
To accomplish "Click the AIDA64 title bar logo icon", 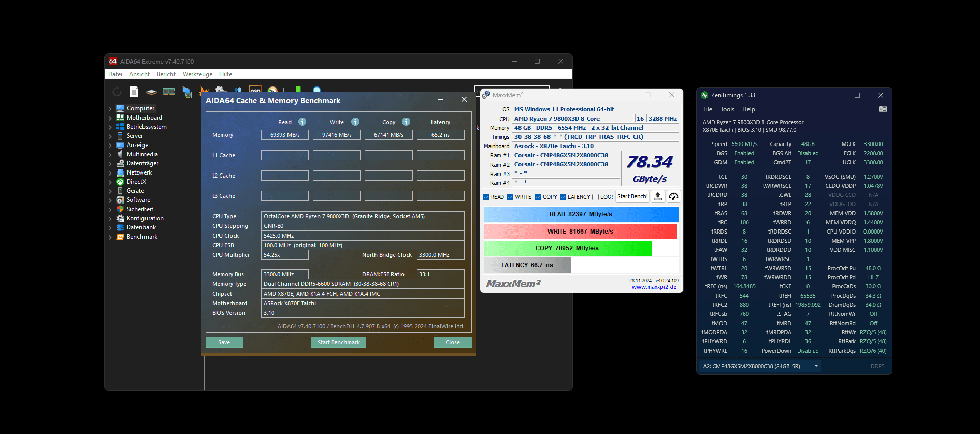I will click(113, 61).
